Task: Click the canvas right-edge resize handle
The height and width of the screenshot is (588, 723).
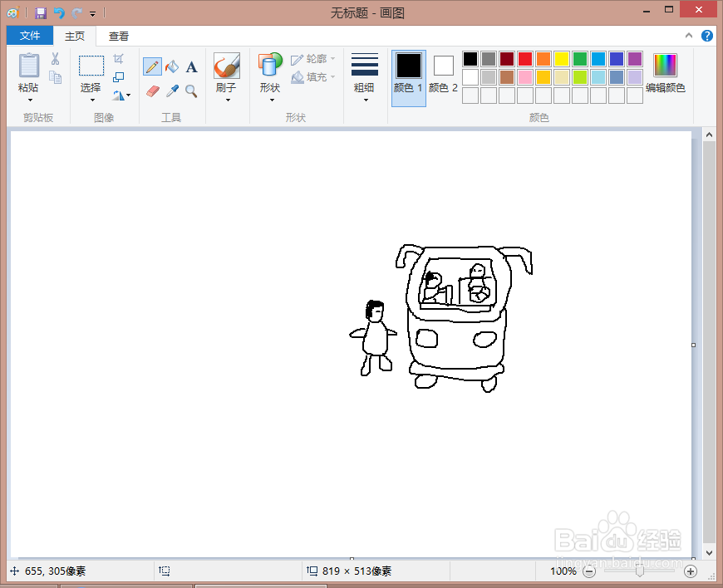Action: (x=693, y=345)
